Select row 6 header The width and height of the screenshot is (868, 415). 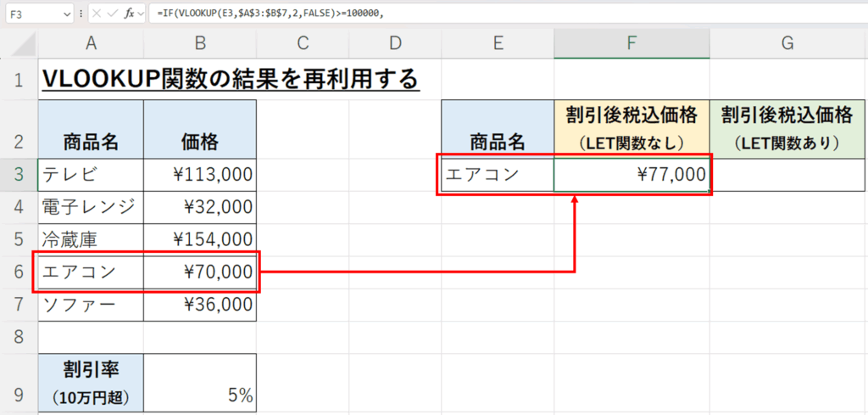(18, 272)
